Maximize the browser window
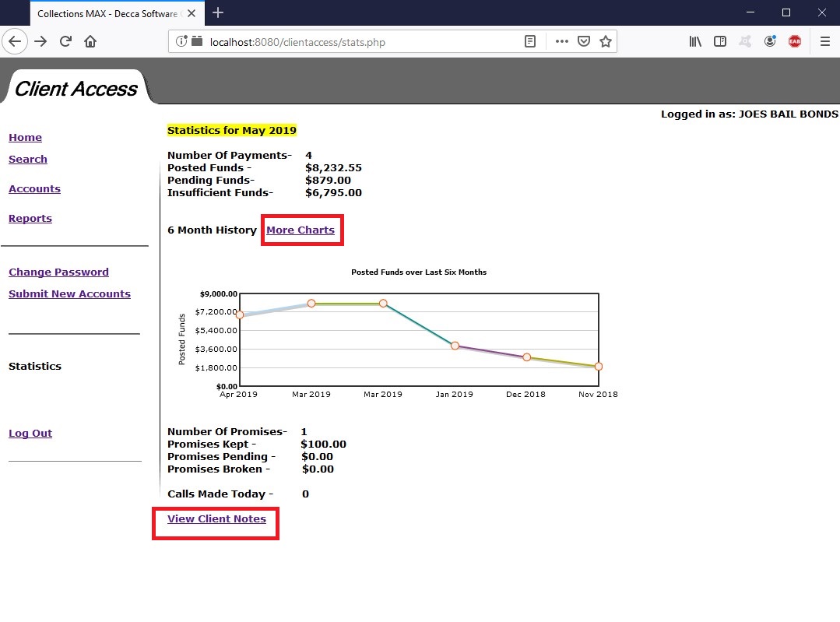840x622 pixels. (786, 12)
